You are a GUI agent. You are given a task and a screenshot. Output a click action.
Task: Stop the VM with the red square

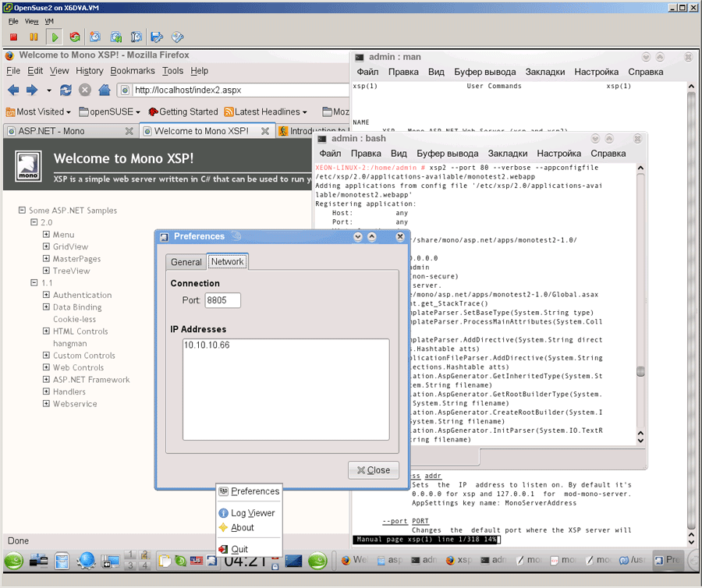click(13, 37)
